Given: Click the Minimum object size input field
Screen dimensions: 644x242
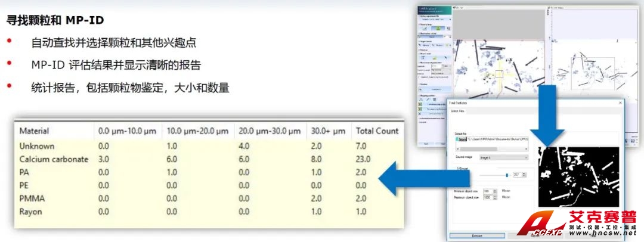Looking at the screenshot, I should pyautogui.click(x=486, y=191).
